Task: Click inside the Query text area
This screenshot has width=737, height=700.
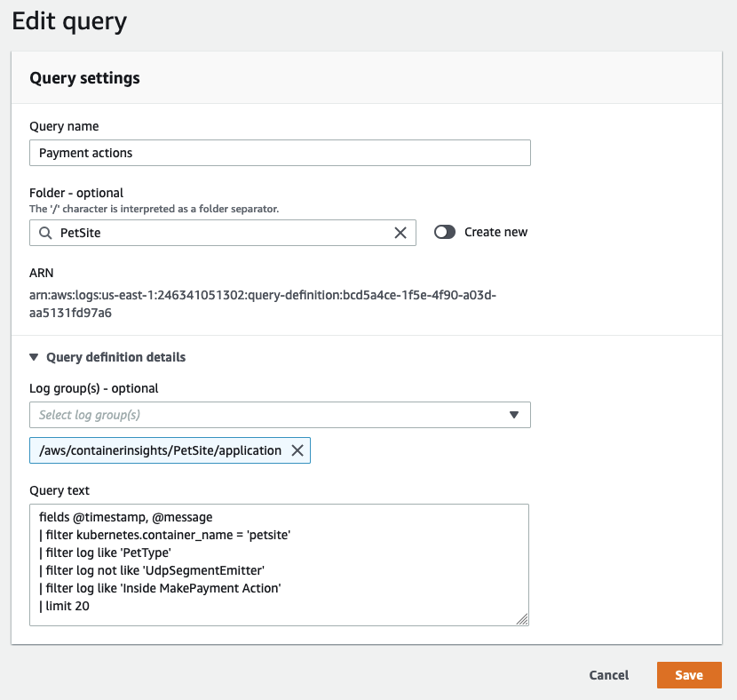Action: point(279,565)
